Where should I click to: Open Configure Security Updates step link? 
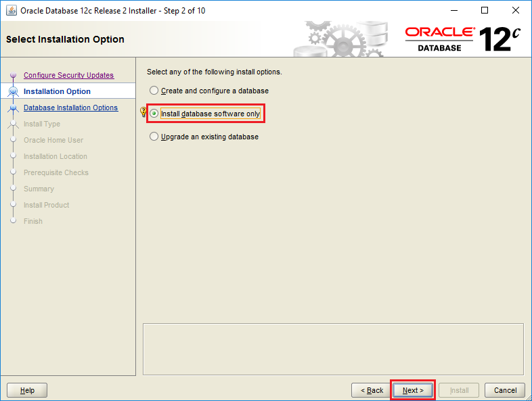pyautogui.click(x=68, y=75)
